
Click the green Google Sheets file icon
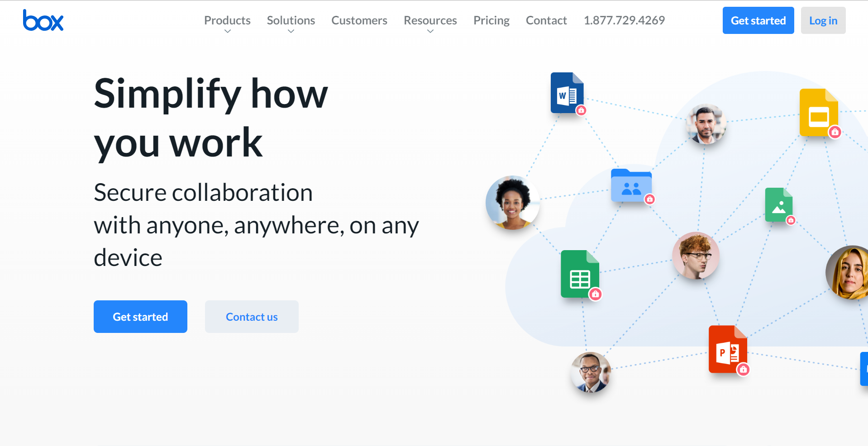click(580, 274)
